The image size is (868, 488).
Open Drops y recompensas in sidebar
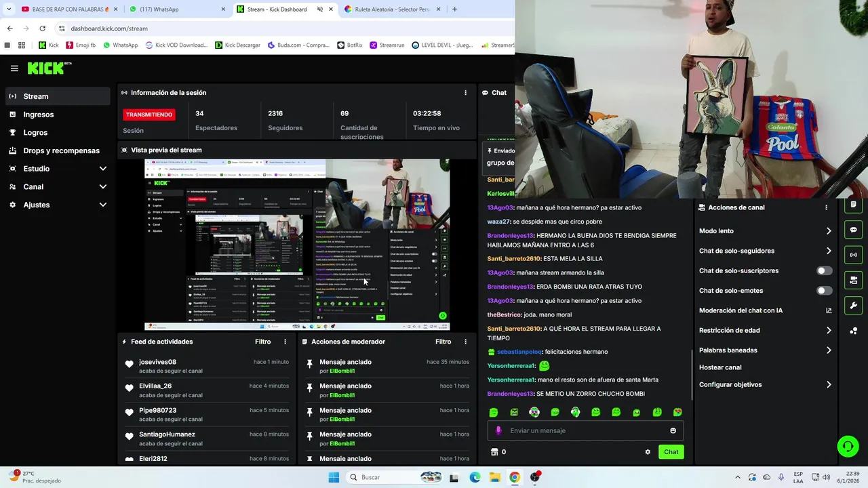[58, 150]
